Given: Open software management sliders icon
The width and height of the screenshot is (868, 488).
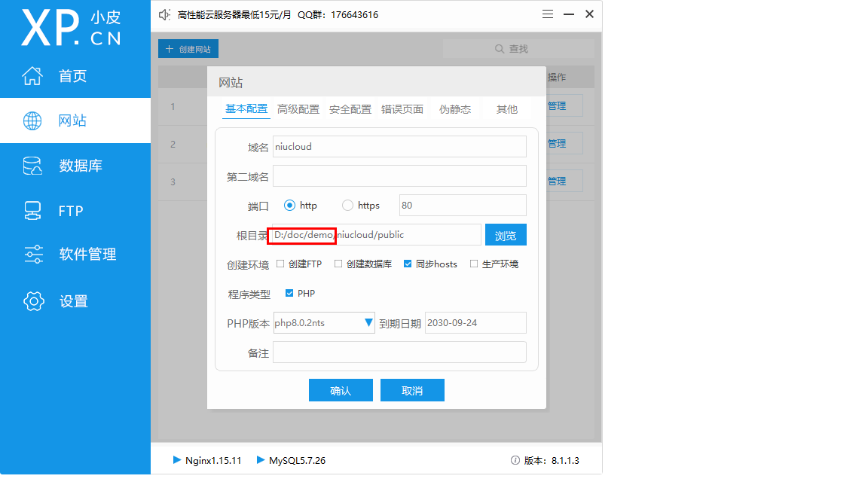Looking at the screenshot, I should (33, 255).
